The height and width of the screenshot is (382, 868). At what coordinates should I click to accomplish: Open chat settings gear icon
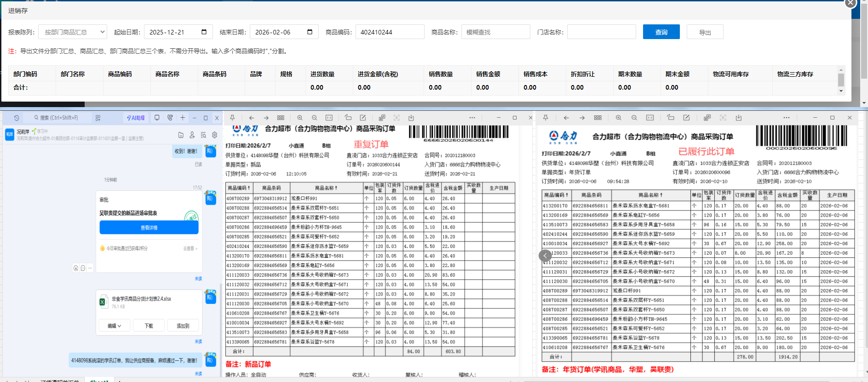pos(214,135)
